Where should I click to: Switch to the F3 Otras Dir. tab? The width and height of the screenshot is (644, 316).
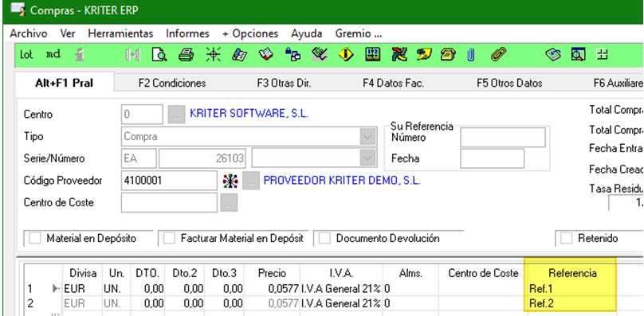[x=284, y=84]
